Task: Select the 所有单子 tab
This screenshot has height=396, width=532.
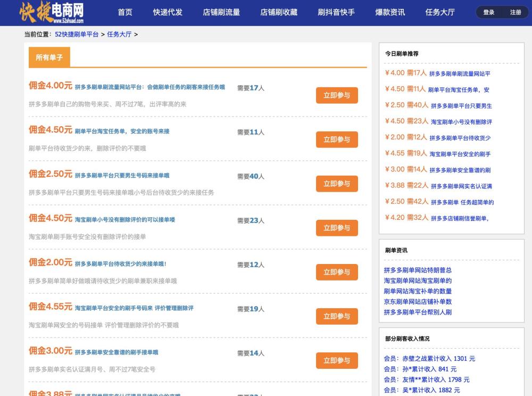Action: (49, 57)
